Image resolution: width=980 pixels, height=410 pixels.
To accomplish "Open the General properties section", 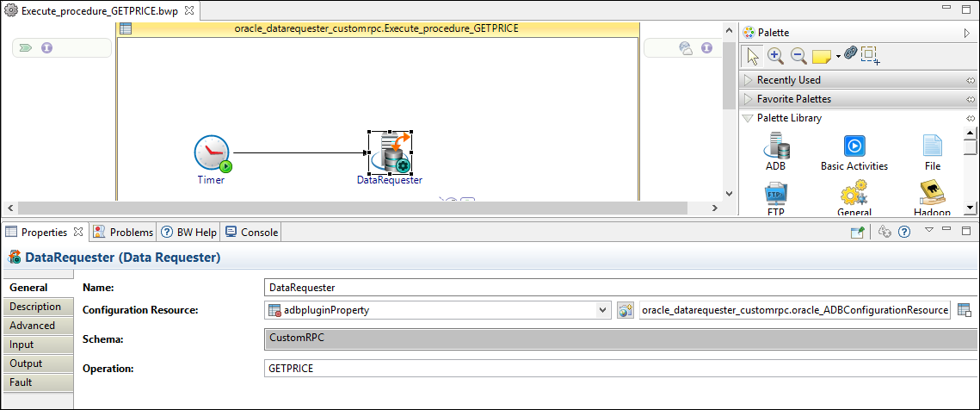I will pos(38,288).
